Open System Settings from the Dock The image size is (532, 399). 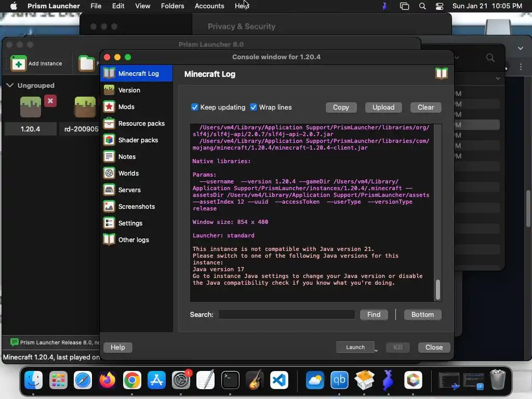[181, 380]
